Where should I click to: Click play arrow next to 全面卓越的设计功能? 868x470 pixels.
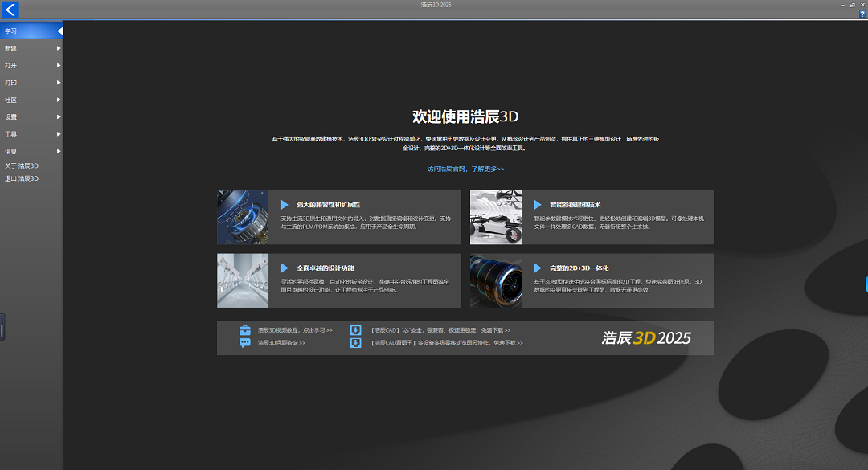(x=285, y=268)
